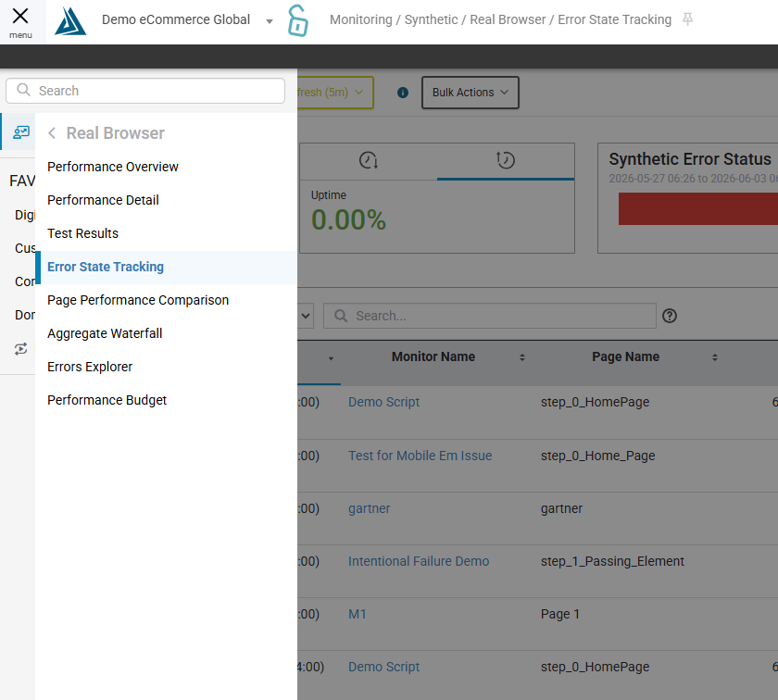Image resolution: width=778 pixels, height=700 pixels.
Task: Open Test for Mobile Em Issue link
Action: click(420, 456)
